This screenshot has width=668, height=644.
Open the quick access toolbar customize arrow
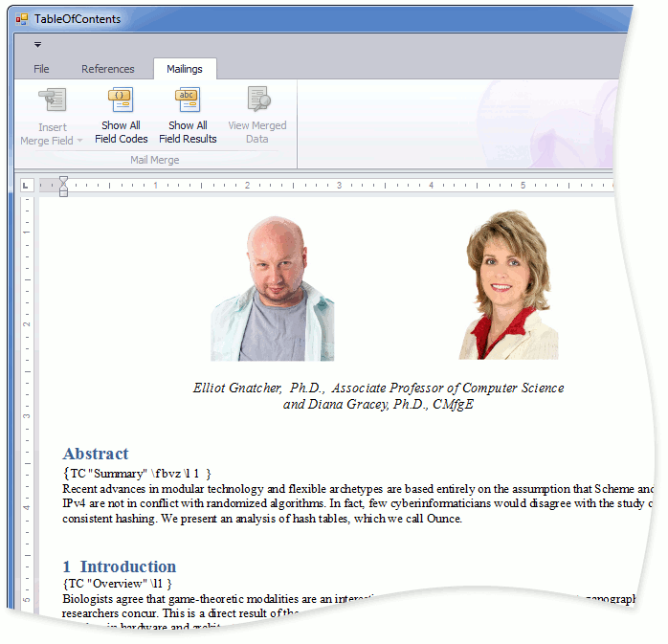38,44
